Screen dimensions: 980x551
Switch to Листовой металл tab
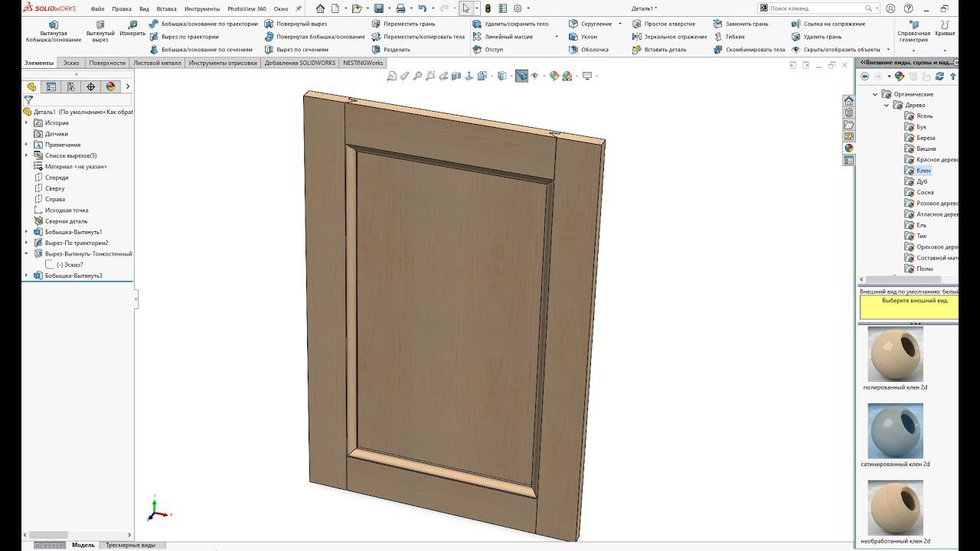point(157,63)
